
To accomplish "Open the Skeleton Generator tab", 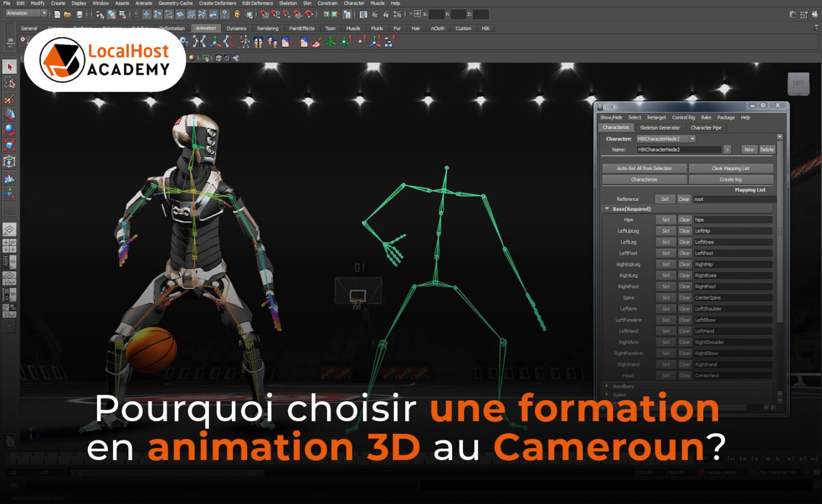I will point(660,127).
